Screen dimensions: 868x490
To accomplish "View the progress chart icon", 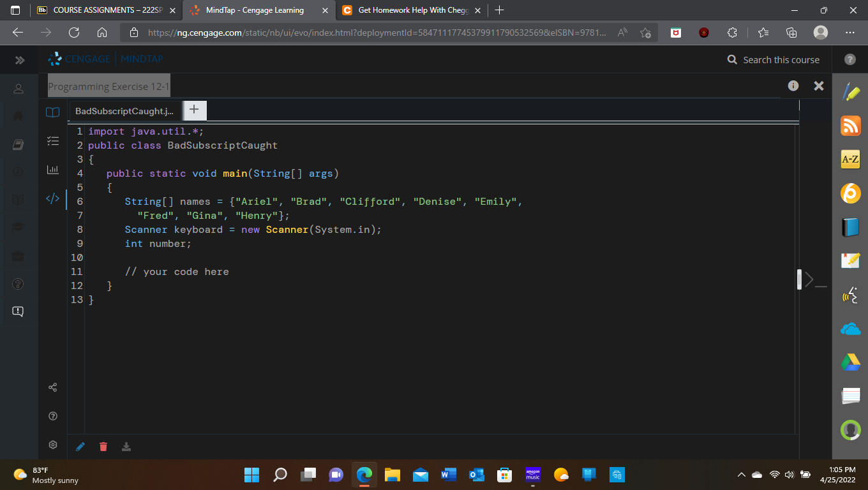I will pyautogui.click(x=53, y=170).
